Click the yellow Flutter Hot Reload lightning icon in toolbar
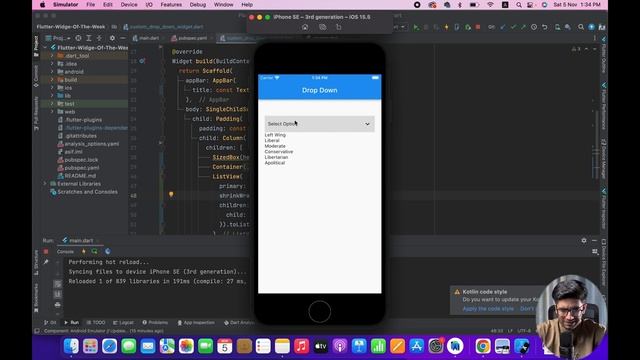 click(x=446, y=27)
